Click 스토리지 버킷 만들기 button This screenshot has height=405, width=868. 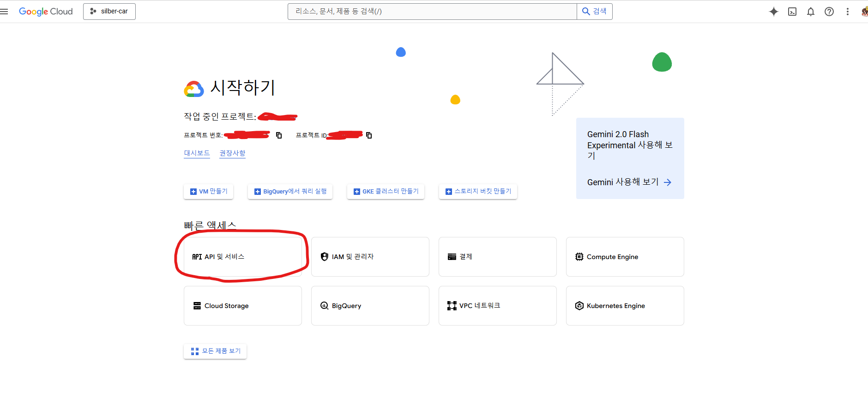[x=478, y=191]
